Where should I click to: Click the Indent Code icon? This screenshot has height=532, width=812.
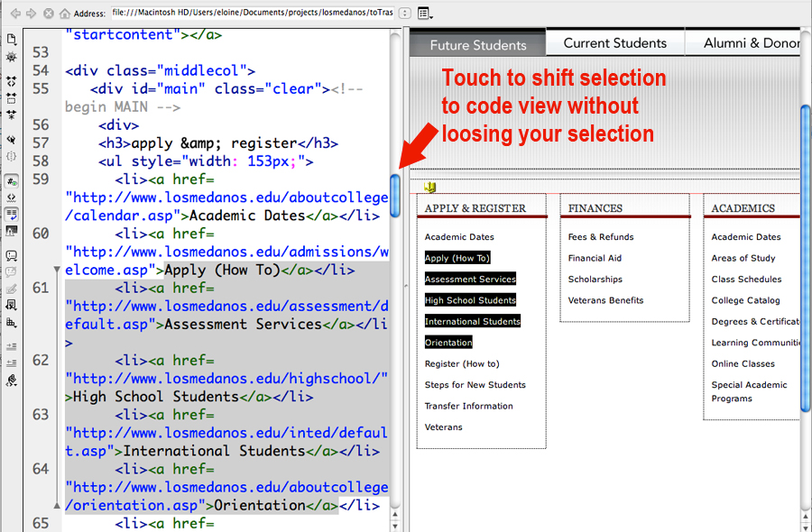coord(12,346)
